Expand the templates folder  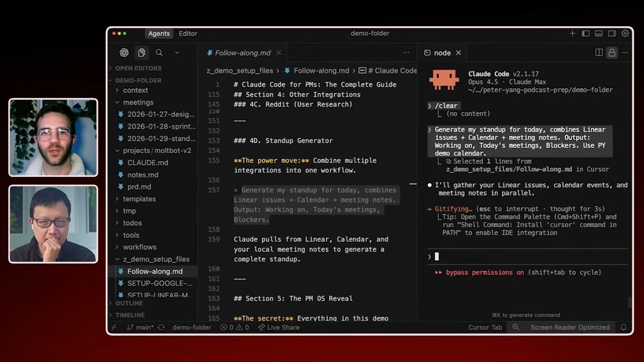click(139, 199)
